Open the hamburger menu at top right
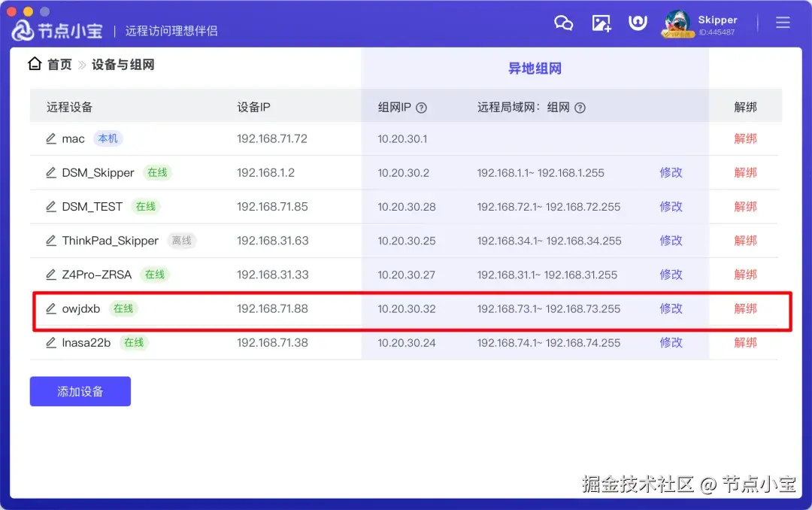 [x=783, y=23]
